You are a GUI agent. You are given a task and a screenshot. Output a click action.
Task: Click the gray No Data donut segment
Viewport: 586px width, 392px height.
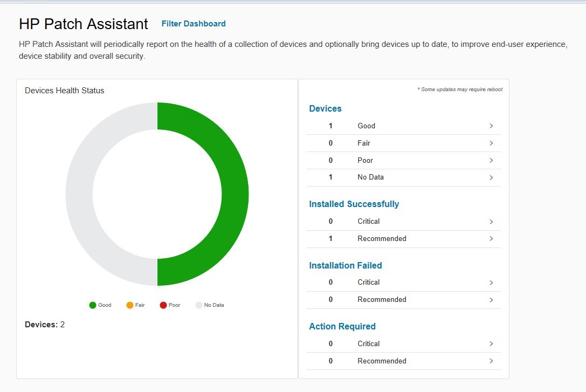(x=79, y=194)
